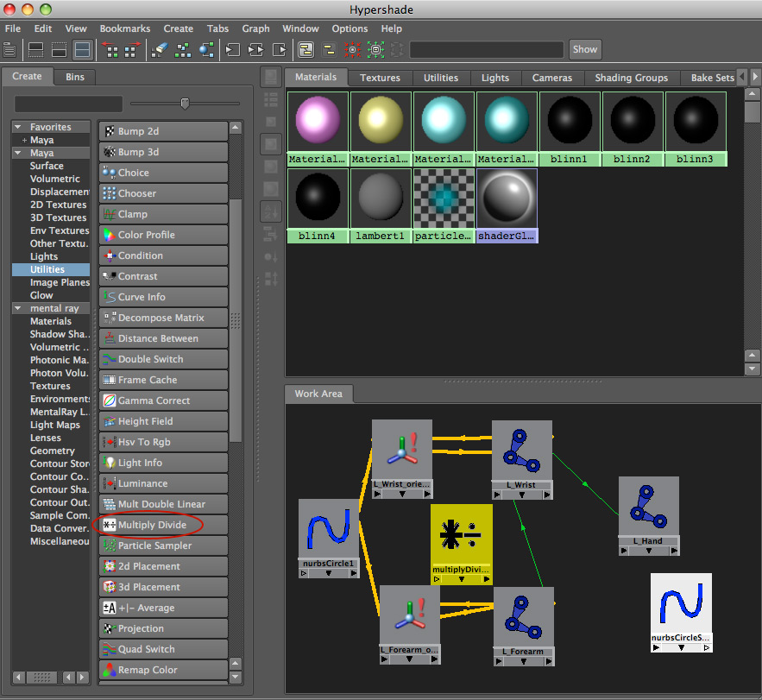Collapse the Favorites section in Create tree
The image size is (762, 700).
[18, 127]
